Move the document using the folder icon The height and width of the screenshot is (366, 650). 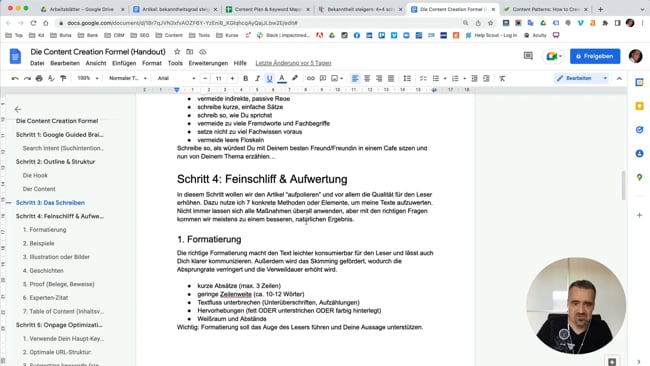pos(189,52)
